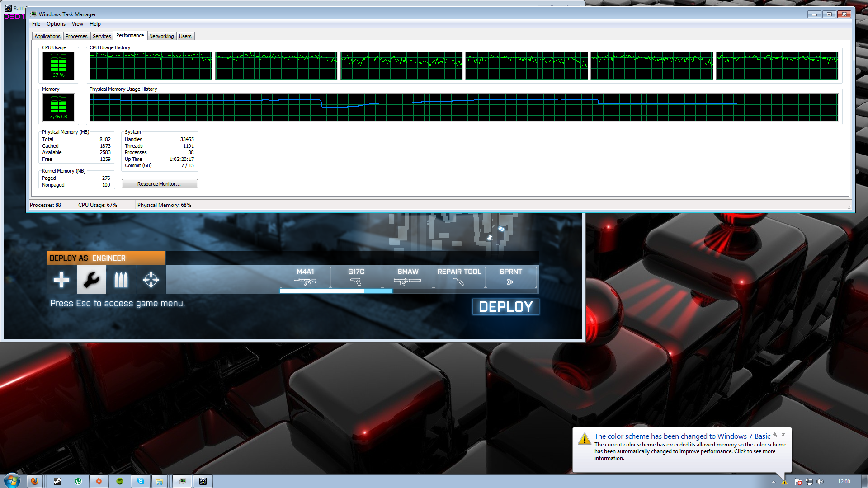Switch to the Users tab
Image resolution: width=868 pixels, height=488 pixels.
pyautogui.click(x=185, y=36)
